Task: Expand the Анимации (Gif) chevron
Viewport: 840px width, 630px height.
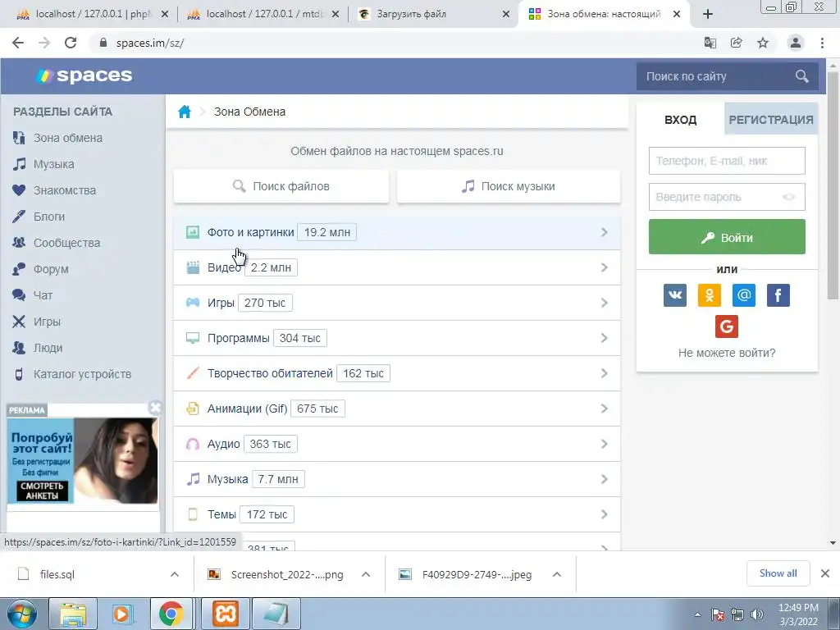Action: pos(605,409)
